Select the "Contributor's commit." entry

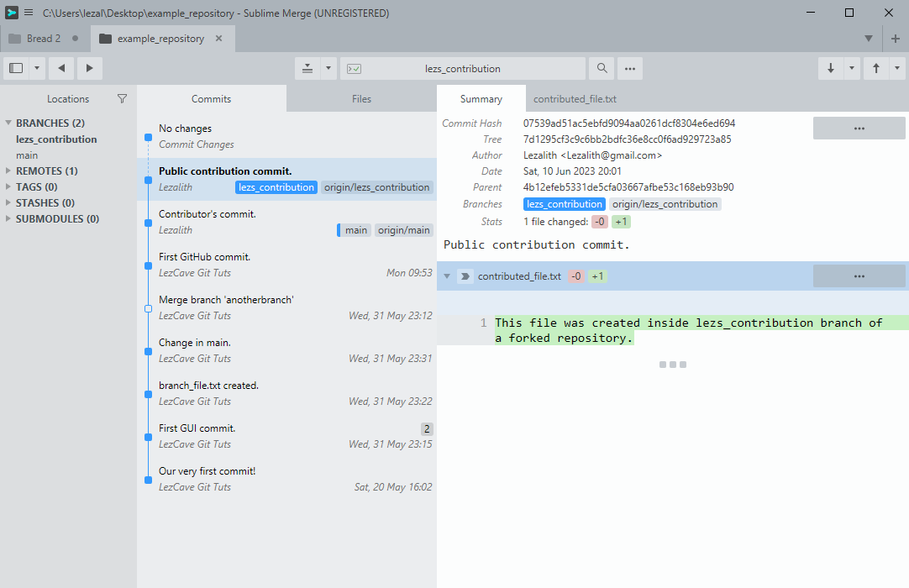pyautogui.click(x=287, y=222)
